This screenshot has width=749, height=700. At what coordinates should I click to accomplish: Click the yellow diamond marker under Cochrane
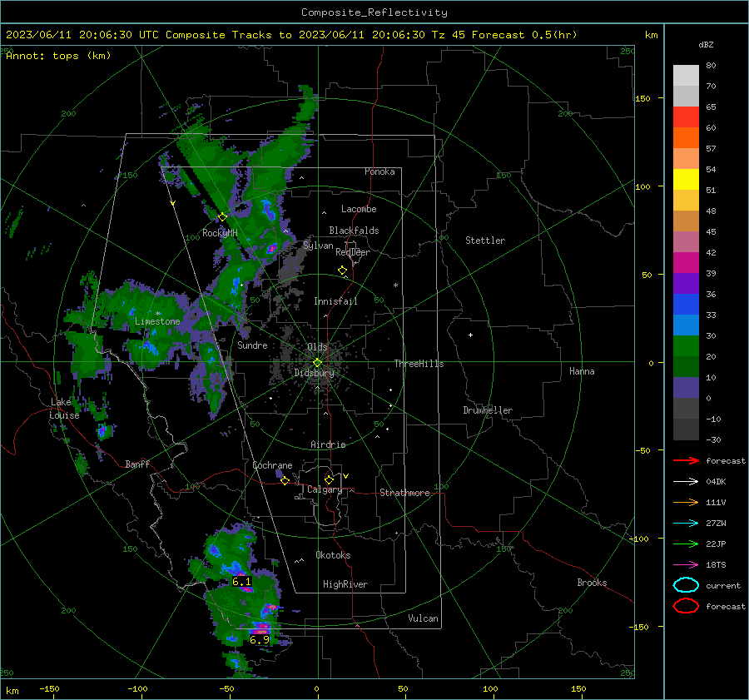[x=285, y=480]
